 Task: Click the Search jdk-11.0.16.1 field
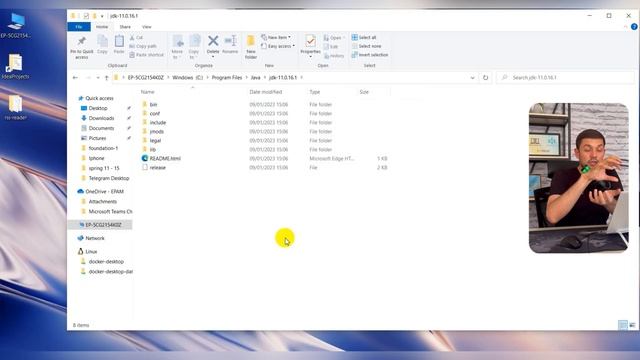tap(566, 78)
